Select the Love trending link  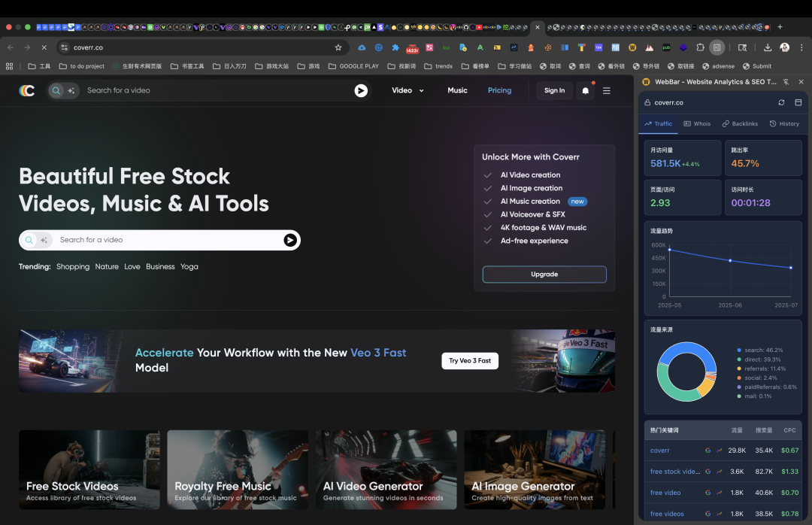132,267
